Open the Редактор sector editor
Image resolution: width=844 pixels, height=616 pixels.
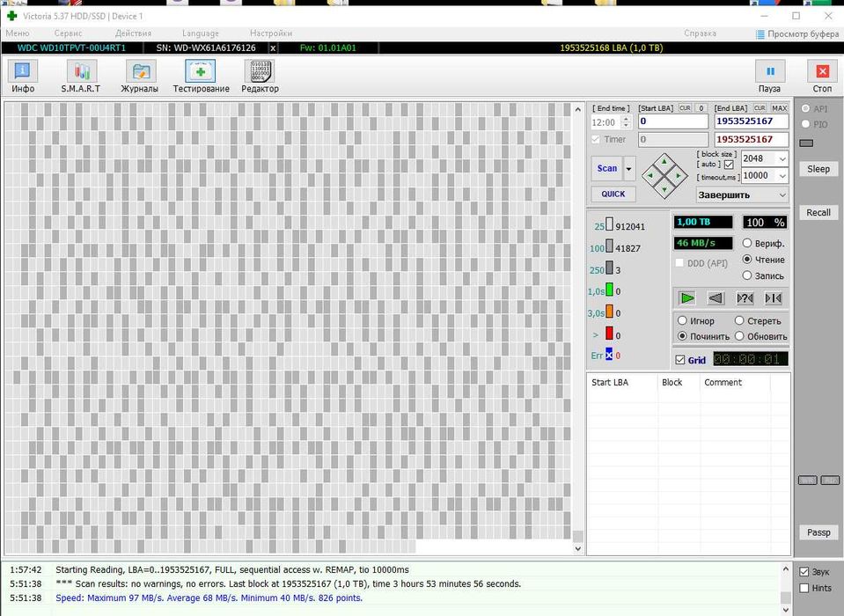coord(260,77)
